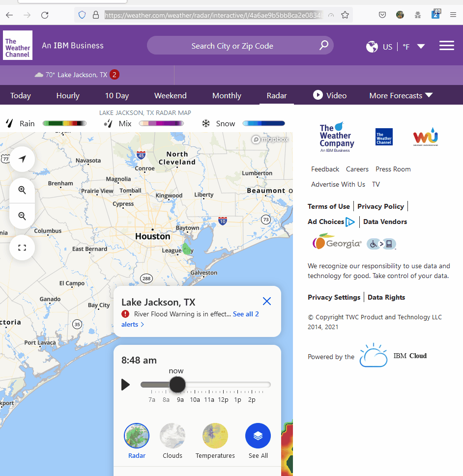Open the Data Vendors link
The height and width of the screenshot is (476, 463).
[385, 222]
